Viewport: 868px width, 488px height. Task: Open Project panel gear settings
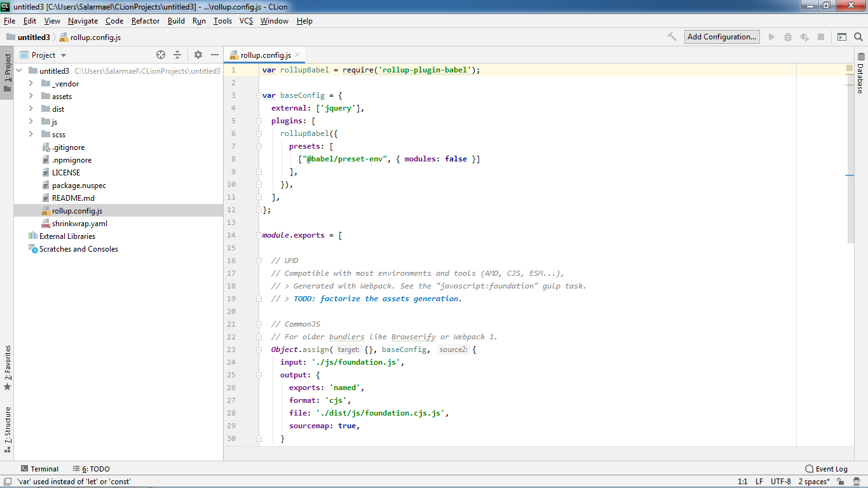[x=198, y=55]
